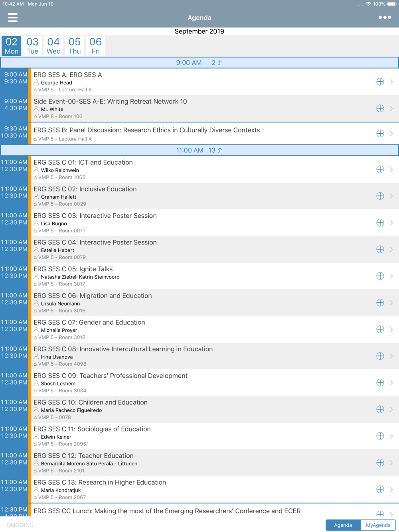Click the September 2019 month label
The image size is (399, 532).
tap(199, 32)
